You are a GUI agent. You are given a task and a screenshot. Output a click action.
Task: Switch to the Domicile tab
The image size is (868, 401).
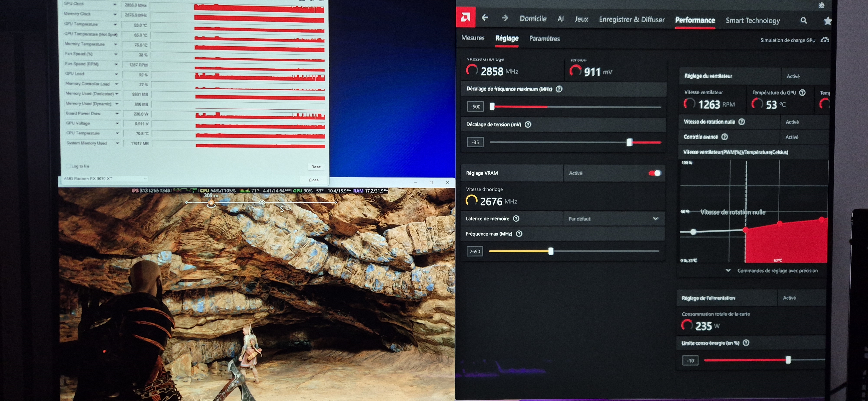(x=533, y=18)
